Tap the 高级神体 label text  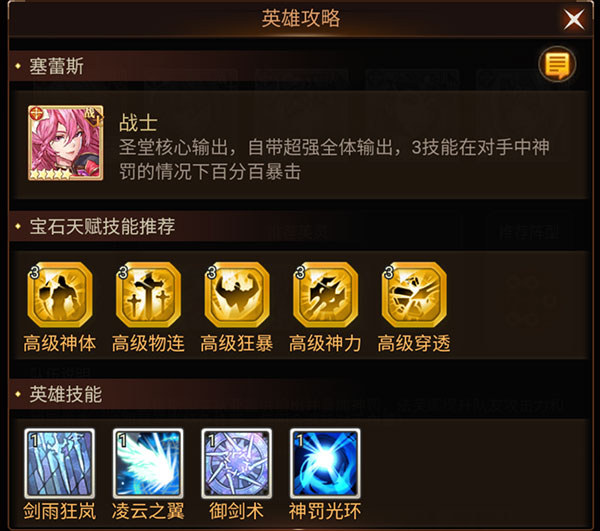click(x=60, y=343)
